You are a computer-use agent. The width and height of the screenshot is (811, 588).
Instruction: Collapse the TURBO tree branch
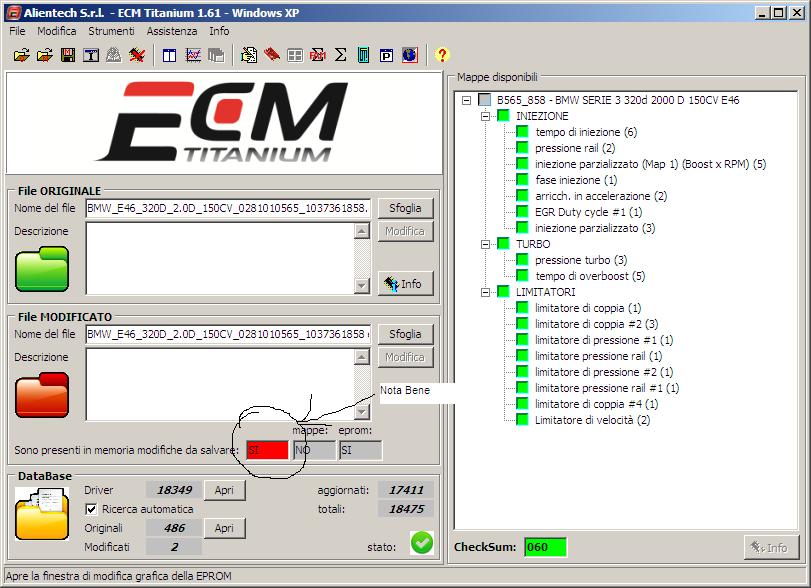[x=485, y=244]
